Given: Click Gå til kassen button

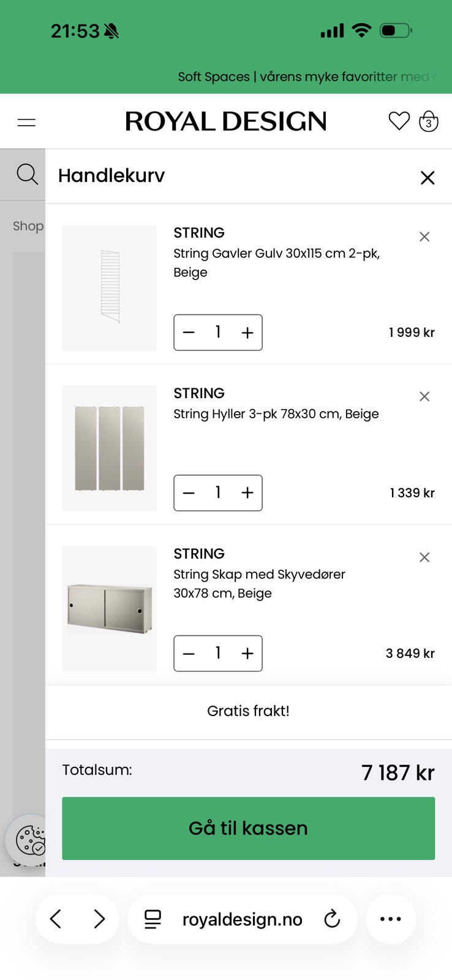Looking at the screenshot, I should pos(248,828).
